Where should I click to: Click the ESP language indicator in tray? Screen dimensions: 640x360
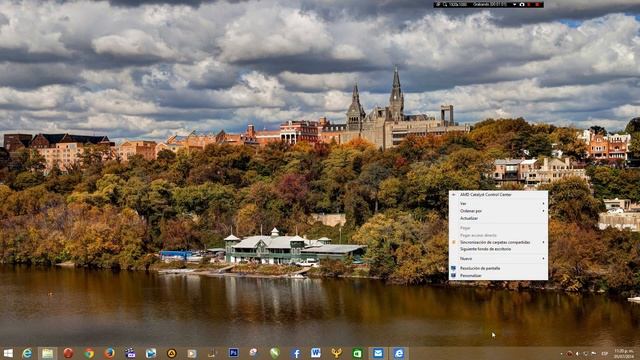(x=605, y=353)
